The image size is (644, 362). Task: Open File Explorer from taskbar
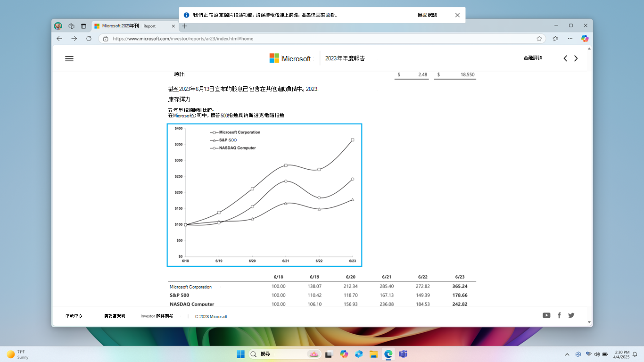point(373,354)
